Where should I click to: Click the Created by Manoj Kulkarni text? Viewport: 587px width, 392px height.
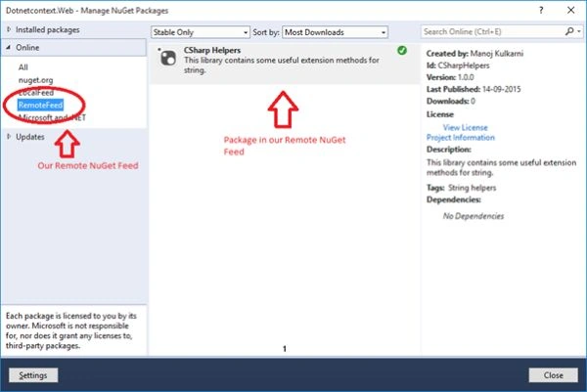(474, 54)
